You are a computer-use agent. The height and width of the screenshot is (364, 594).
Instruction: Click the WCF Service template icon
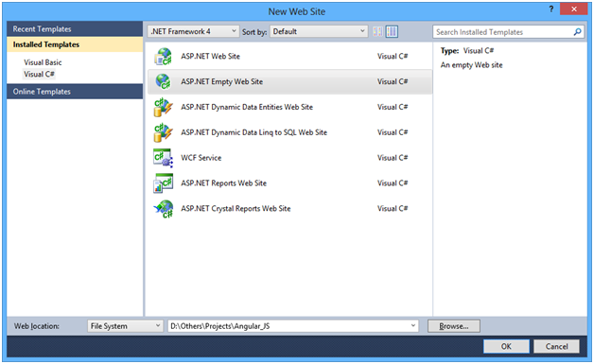[x=164, y=158]
